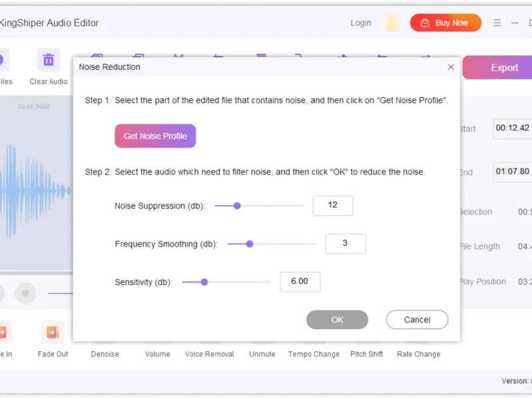Click the user avatar icon
The image size is (532, 399).
pos(391,23)
